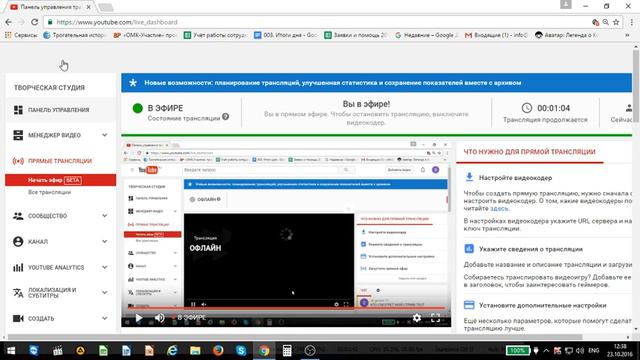The width and height of the screenshot is (640, 360).
Task: Select Что нужно для прямой трансляции tab
Action: tap(529, 152)
